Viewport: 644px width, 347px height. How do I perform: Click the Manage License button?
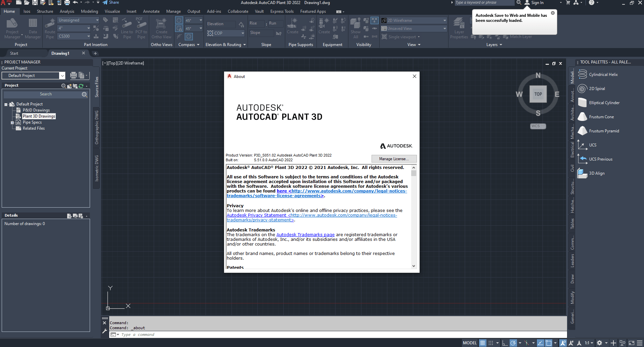coord(394,159)
